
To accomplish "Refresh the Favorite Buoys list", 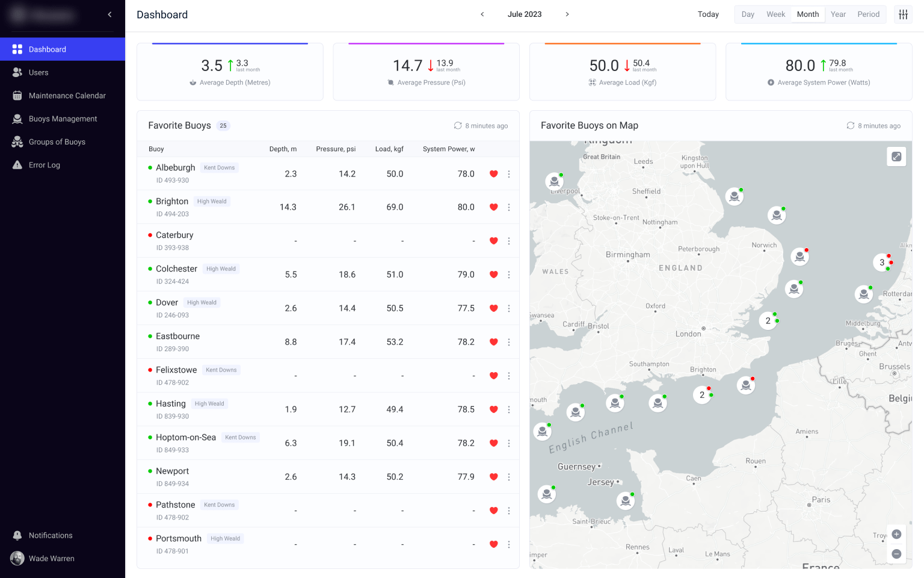I will coord(458,125).
